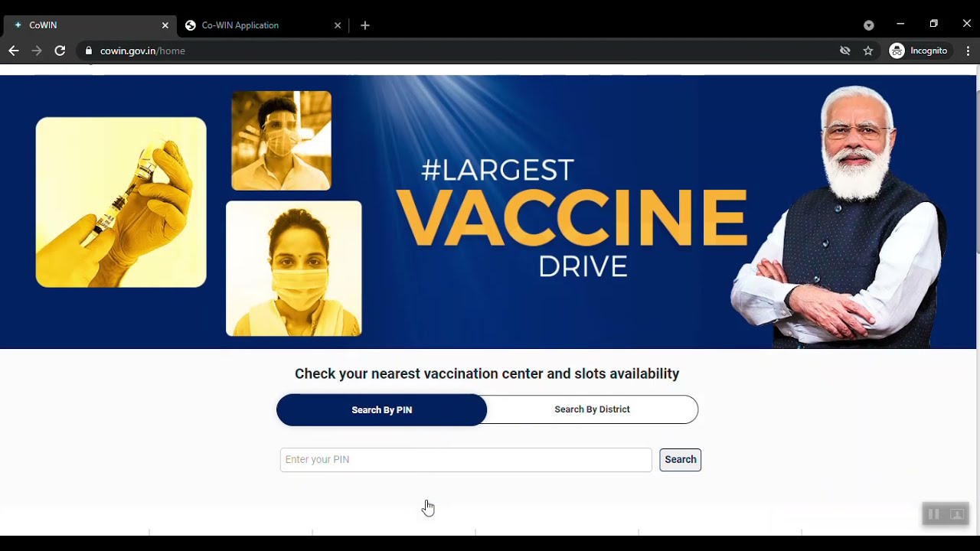Go back to previous page
This screenshot has height=551, width=980.
pos(14,51)
